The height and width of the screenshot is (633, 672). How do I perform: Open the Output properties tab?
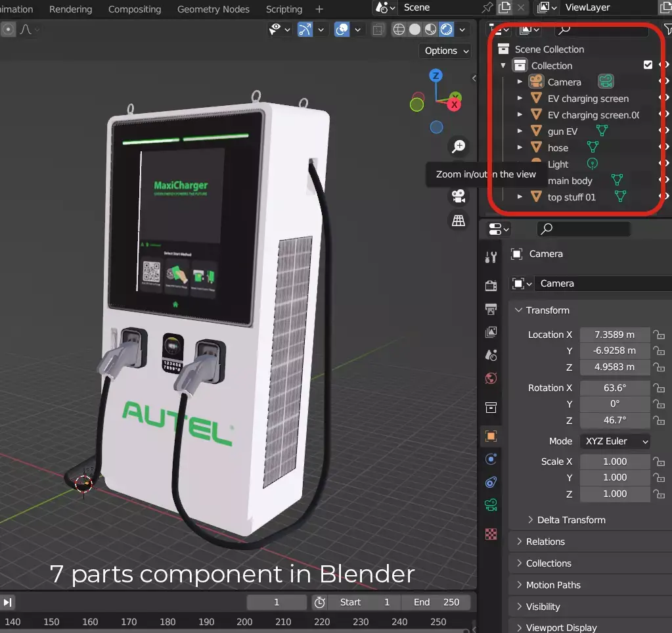point(491,309)
